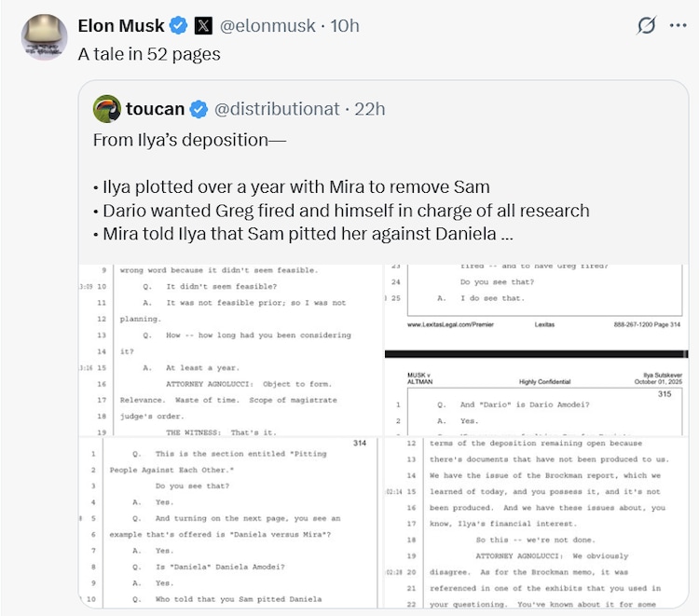Click the X affiliation badge next to Elon Musk
The width and height of the screenshot is (699, 616).
[204, 26]
